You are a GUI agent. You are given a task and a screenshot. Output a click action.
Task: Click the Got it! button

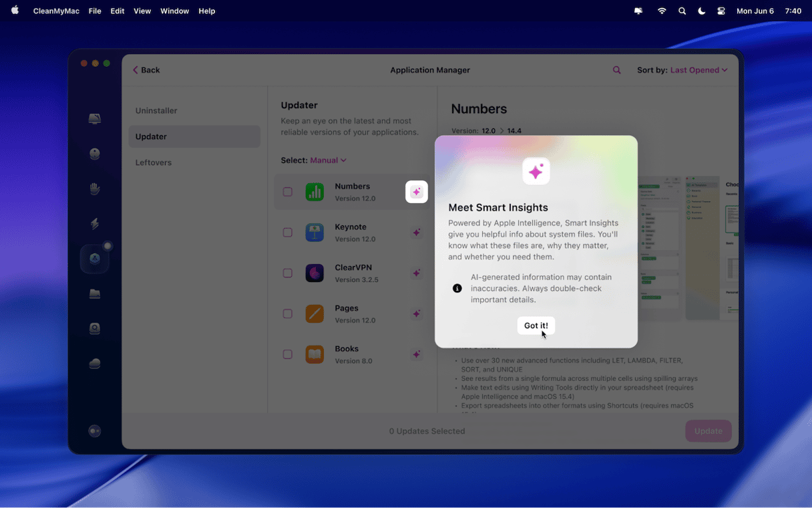[536, 326]
